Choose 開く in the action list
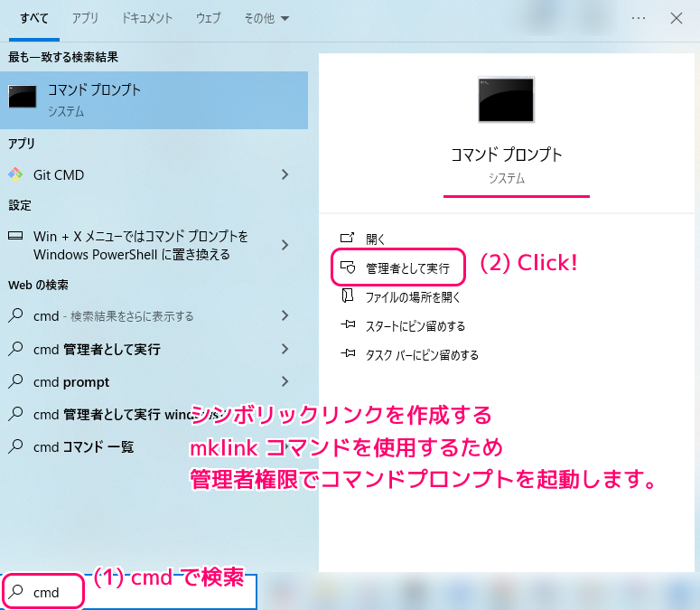The image size is (700, 610). tap(375, 239)
